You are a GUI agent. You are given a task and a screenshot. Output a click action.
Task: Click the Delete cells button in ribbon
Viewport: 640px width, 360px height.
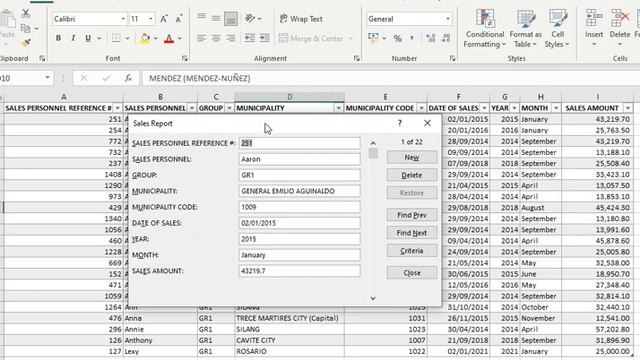click(620, 27)
